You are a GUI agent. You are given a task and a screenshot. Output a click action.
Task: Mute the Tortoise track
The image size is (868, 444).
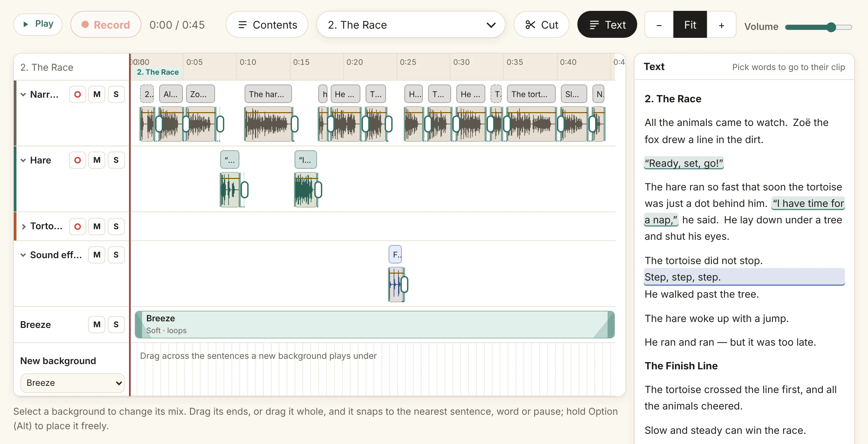pyautogui.click(x=97, y=226)
